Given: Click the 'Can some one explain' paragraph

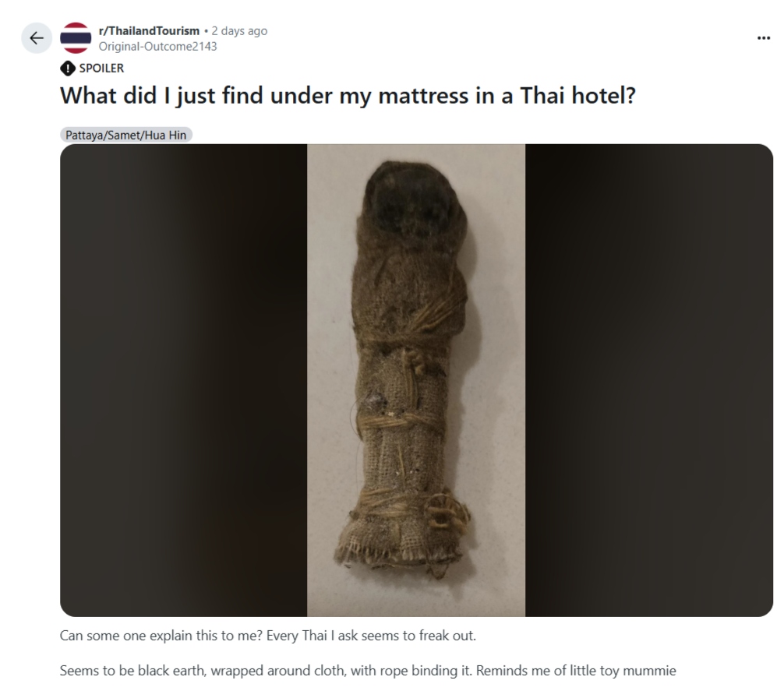Looking at the screenshot, I should point(268,636).
